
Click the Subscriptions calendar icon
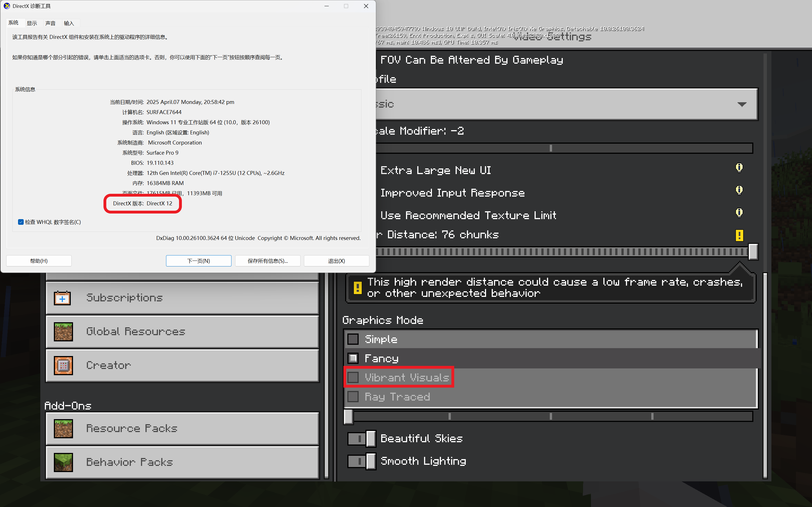62,298
